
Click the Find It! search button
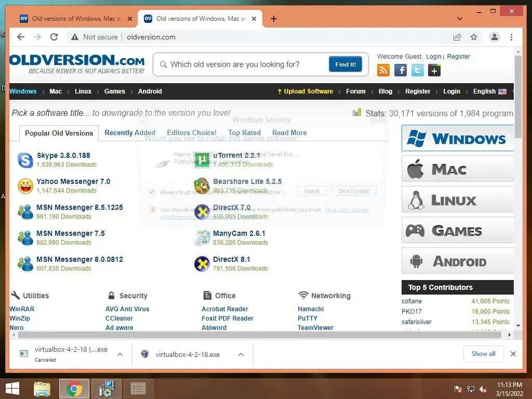[x=345, y=64]
